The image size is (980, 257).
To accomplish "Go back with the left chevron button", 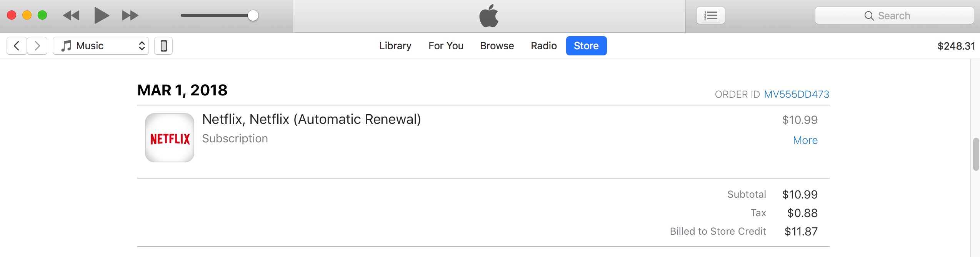I will (17, 46).
